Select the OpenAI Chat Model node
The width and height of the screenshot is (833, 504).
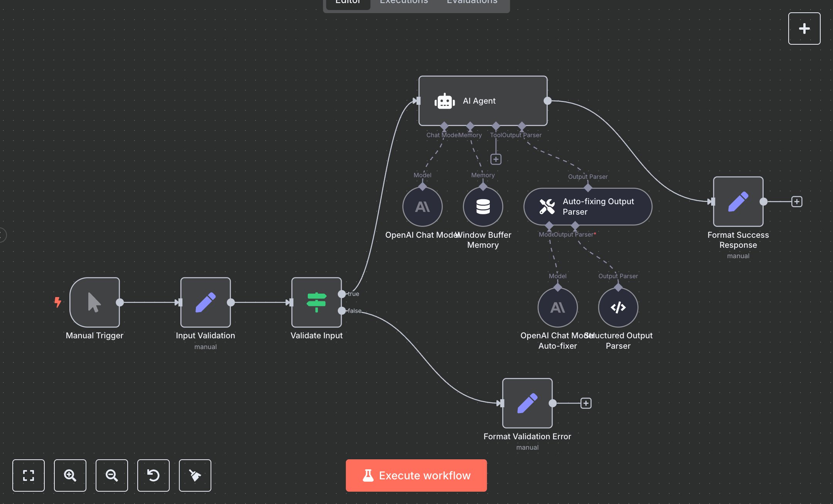click(422, 207)
